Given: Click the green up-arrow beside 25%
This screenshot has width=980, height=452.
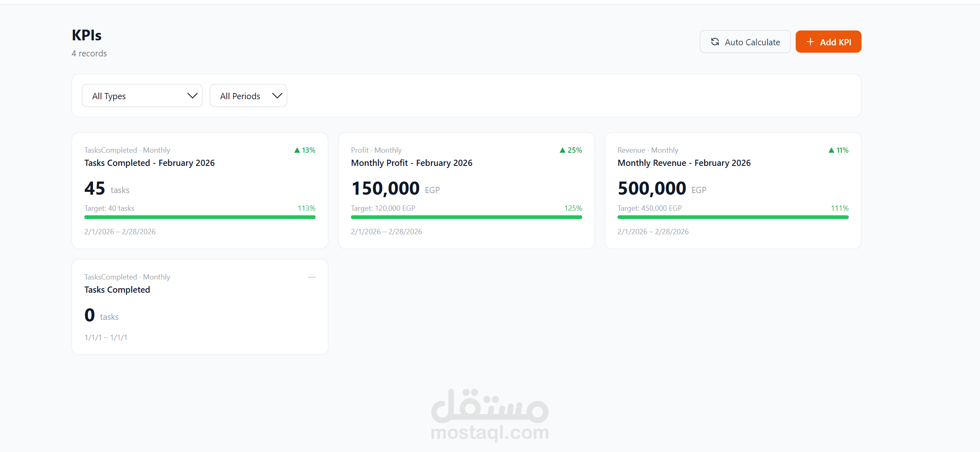Looking at the screenshot, I should click(562, 150).
